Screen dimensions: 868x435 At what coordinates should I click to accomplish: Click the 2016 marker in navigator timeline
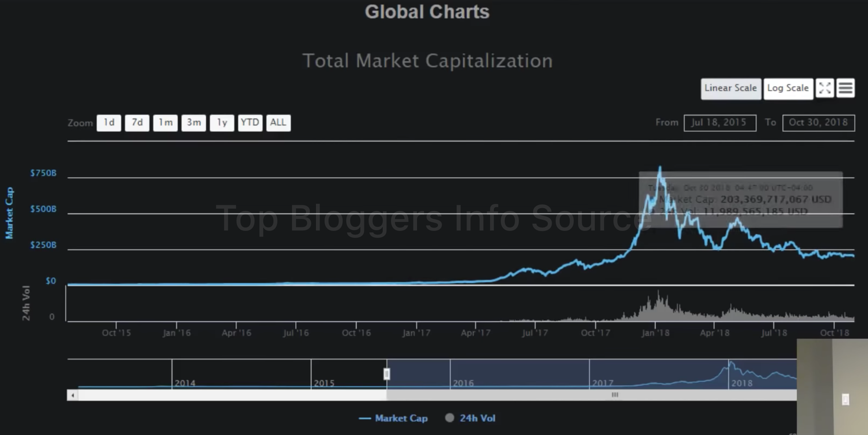pyautogui.click(x=463, y=383)
